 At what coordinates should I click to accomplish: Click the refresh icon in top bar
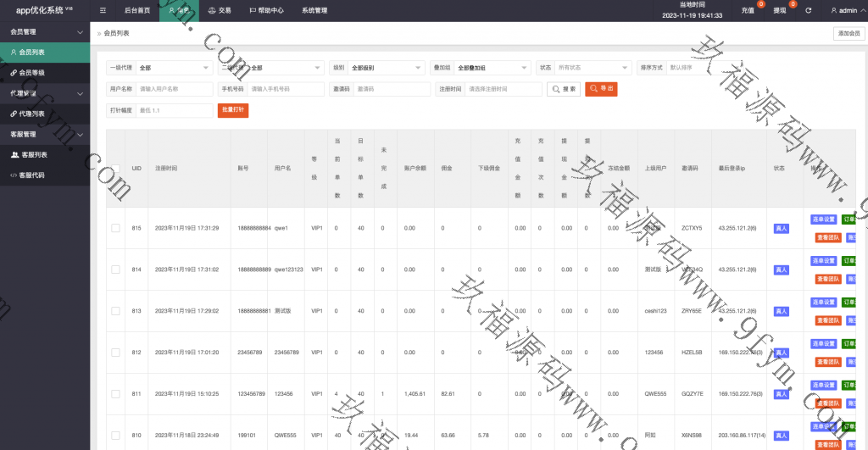tap(808, 11)
